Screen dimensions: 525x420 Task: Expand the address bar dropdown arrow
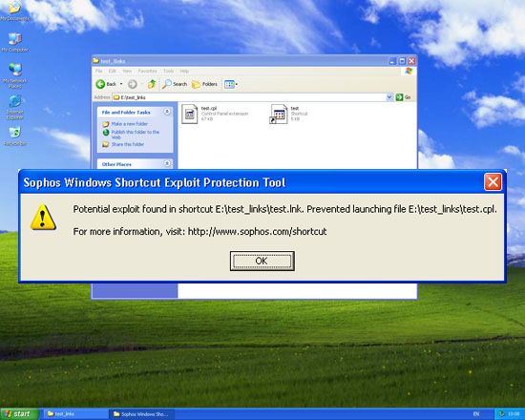(389, 97)
